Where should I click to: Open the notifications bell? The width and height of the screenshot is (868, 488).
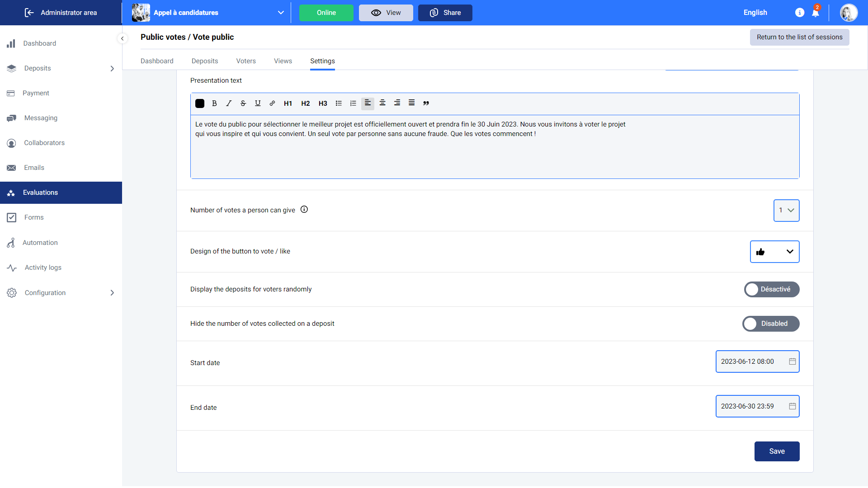coord(816,13)
